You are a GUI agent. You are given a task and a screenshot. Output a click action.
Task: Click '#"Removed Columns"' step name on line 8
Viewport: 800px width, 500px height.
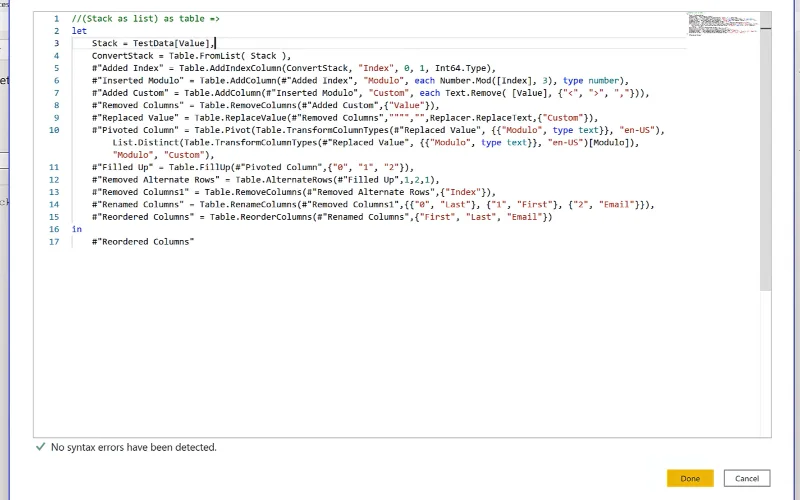pyautogui.click(x=138, y=105)
